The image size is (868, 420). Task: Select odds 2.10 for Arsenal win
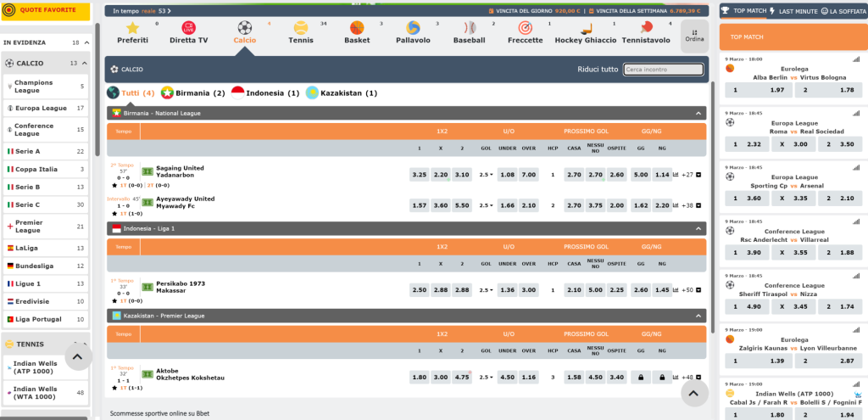tap(840, 199)
